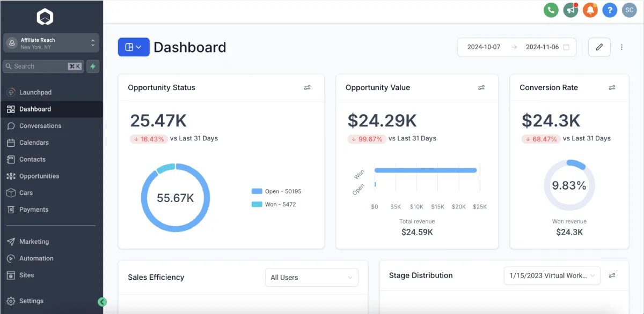This screenshot has width=644, height=314.
Task: Open Contacts in the sidebar
Action: 52,159
